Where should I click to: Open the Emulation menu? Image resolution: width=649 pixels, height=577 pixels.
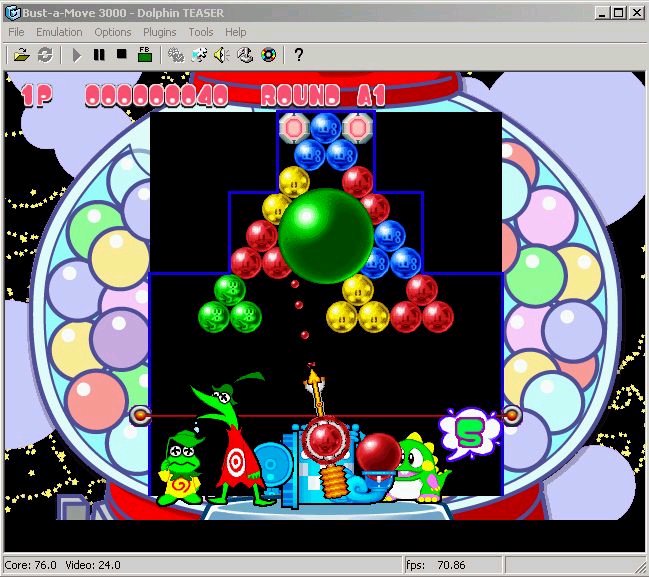[59, 32]
